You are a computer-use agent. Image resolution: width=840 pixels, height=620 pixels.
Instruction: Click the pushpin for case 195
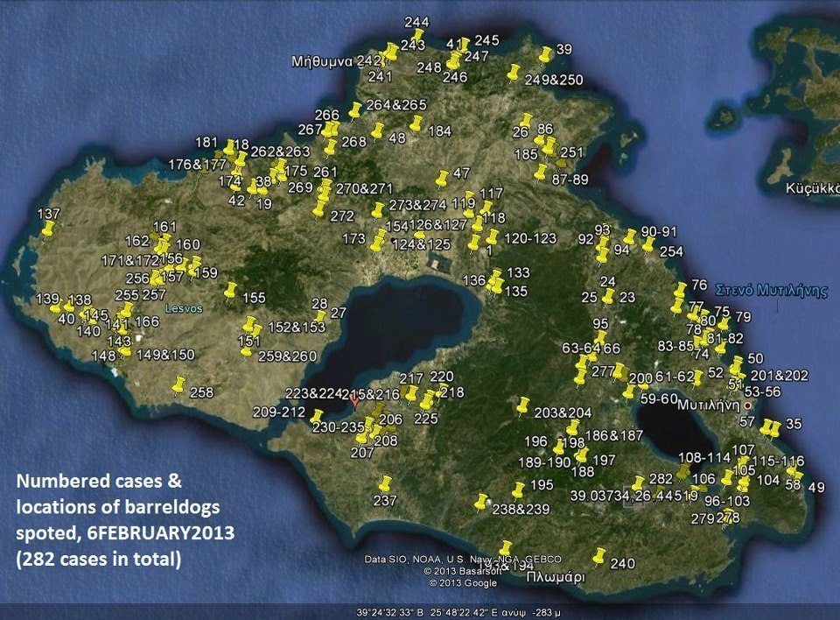(x=519, y=490)
